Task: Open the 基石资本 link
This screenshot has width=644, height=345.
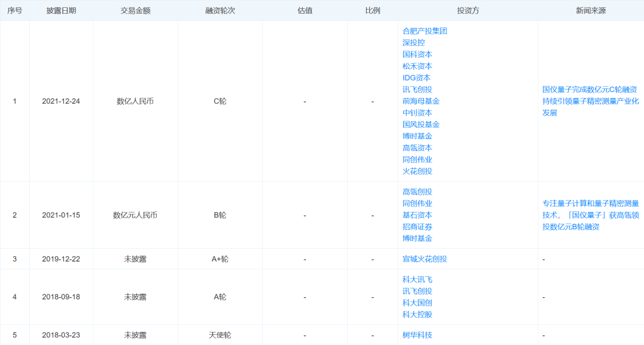Action: tap(417, 215)
